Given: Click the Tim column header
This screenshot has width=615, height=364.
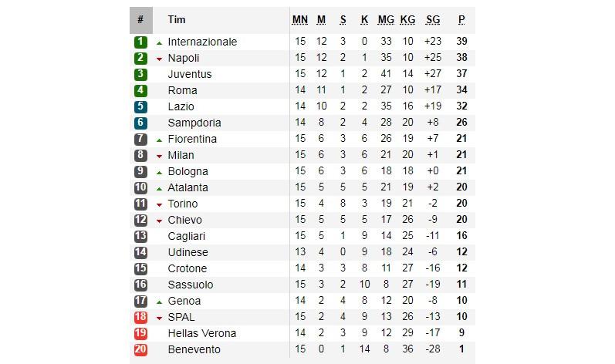Looking at the screenshot, I should point(177,19).
